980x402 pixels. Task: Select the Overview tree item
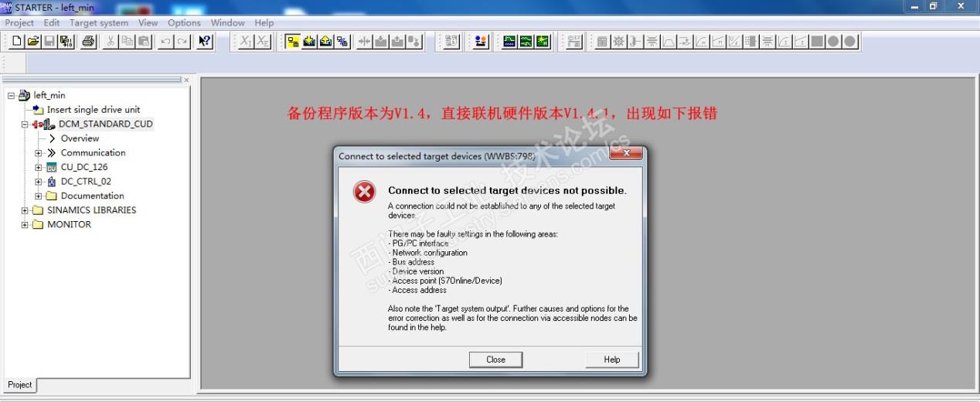80,138
